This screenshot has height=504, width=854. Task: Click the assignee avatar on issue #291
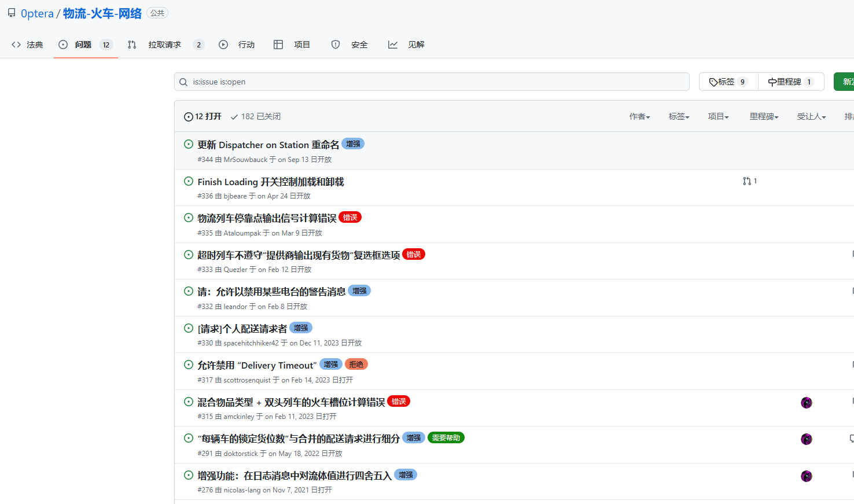click(806, 439)
